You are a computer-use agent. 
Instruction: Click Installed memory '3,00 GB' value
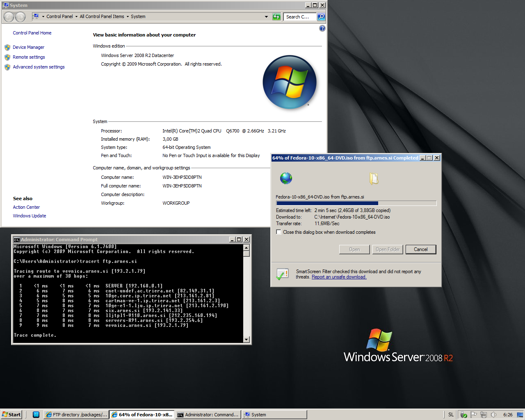tap(170, 139)
